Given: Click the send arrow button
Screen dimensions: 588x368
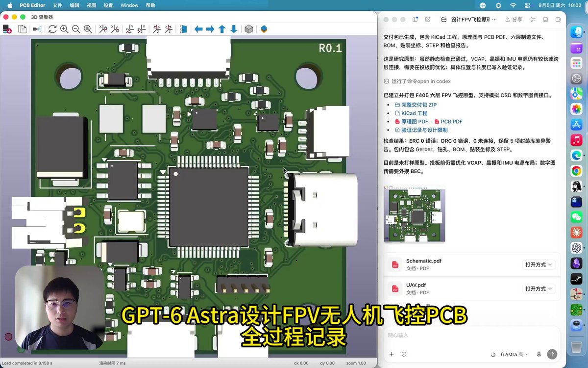Looking at the screenshot, I should (x=552, y=354).
